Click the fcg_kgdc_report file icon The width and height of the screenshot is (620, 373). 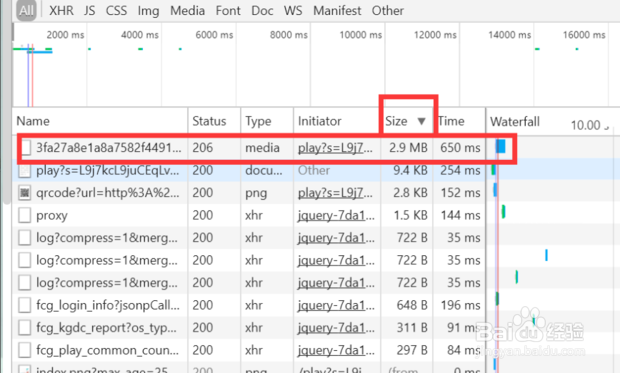25,328
